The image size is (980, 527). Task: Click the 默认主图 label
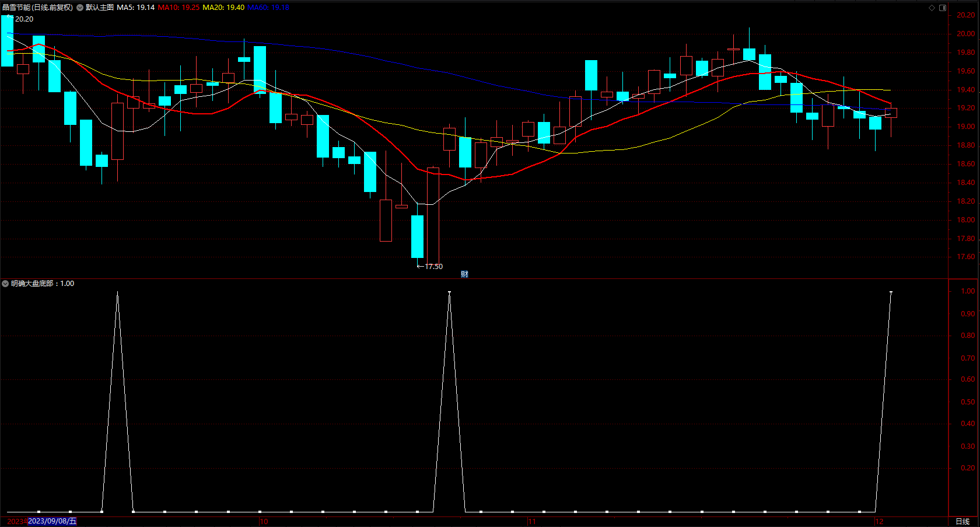tap(100, 8)
